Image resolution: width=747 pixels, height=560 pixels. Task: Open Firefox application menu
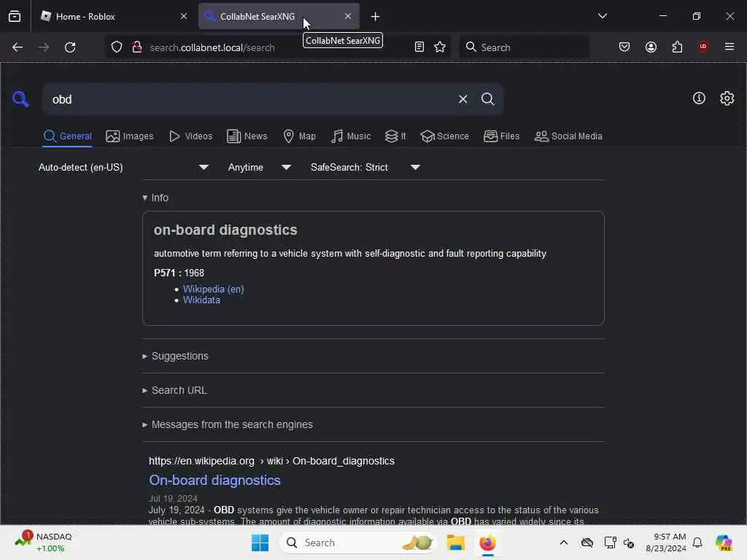point(729,47)
